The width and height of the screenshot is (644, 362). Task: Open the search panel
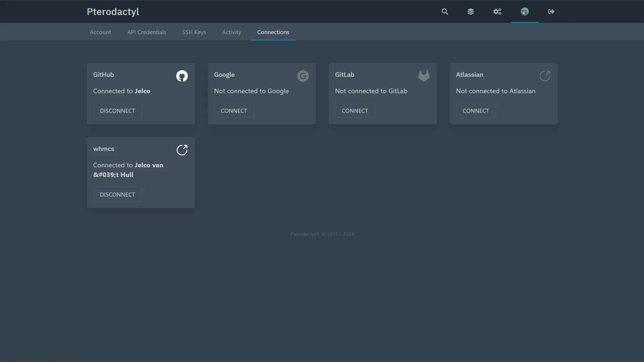tap(444, 11)
